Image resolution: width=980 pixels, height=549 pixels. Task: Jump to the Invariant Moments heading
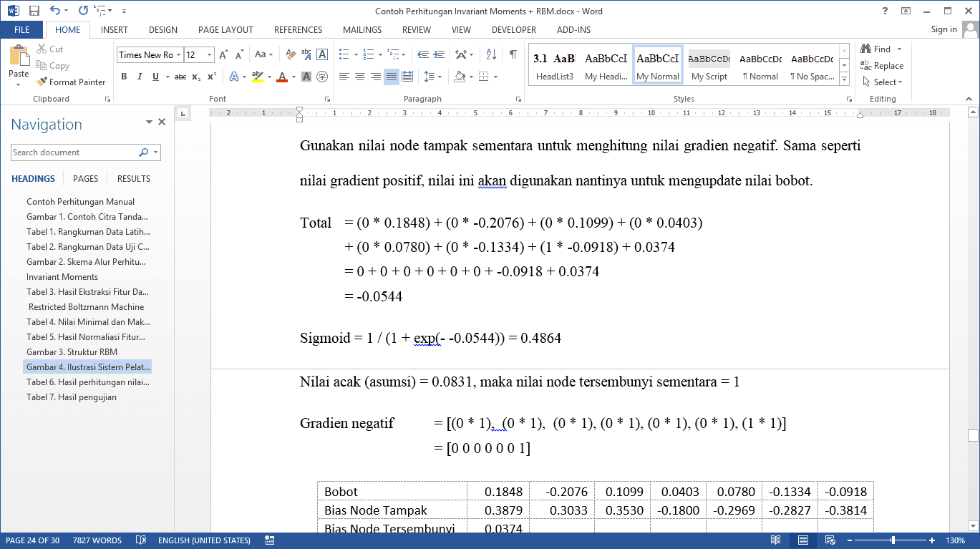(62, 277)
